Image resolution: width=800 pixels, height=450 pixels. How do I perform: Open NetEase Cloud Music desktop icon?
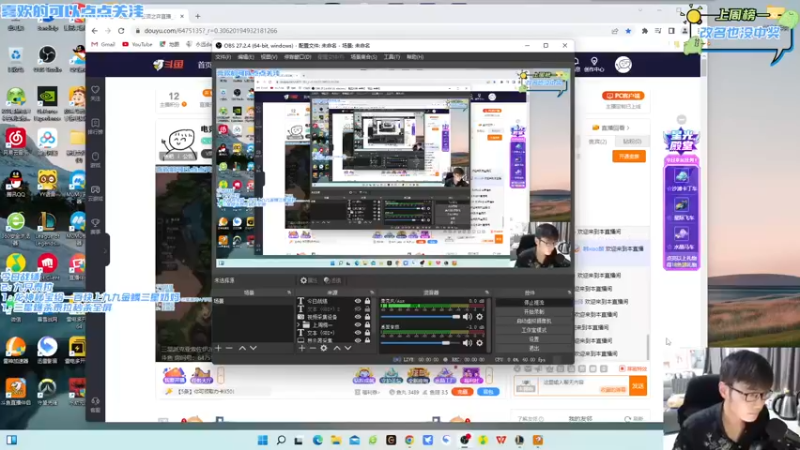pos(16,142)
